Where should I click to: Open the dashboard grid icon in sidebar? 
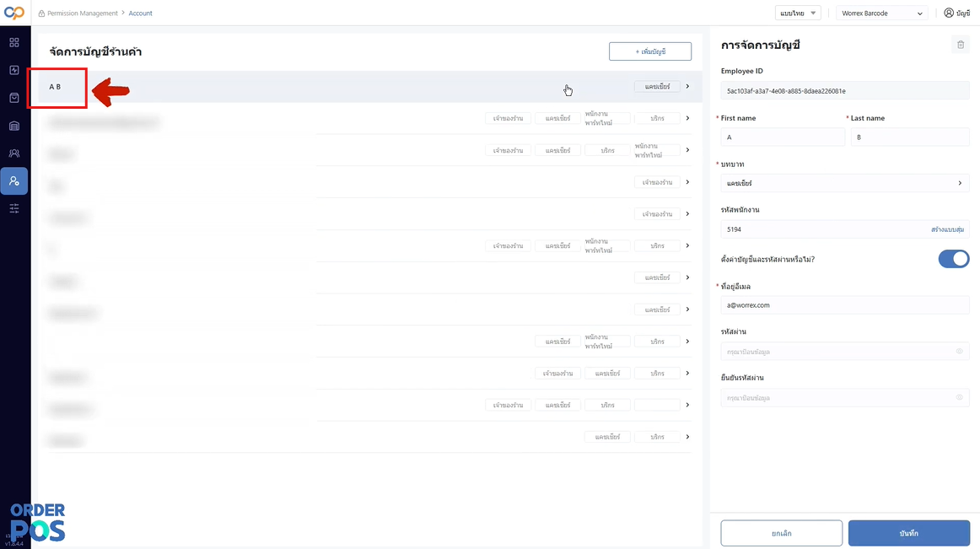[x=14, y=42]
